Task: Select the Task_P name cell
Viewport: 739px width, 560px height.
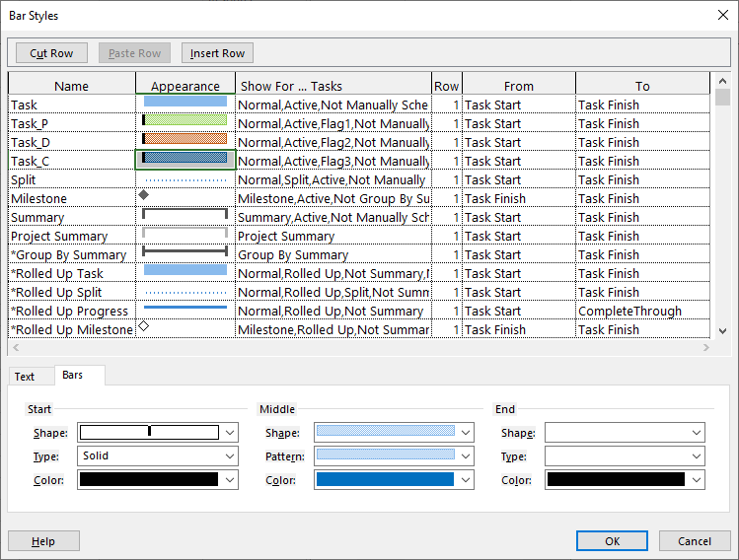Action: pos(72,123)
